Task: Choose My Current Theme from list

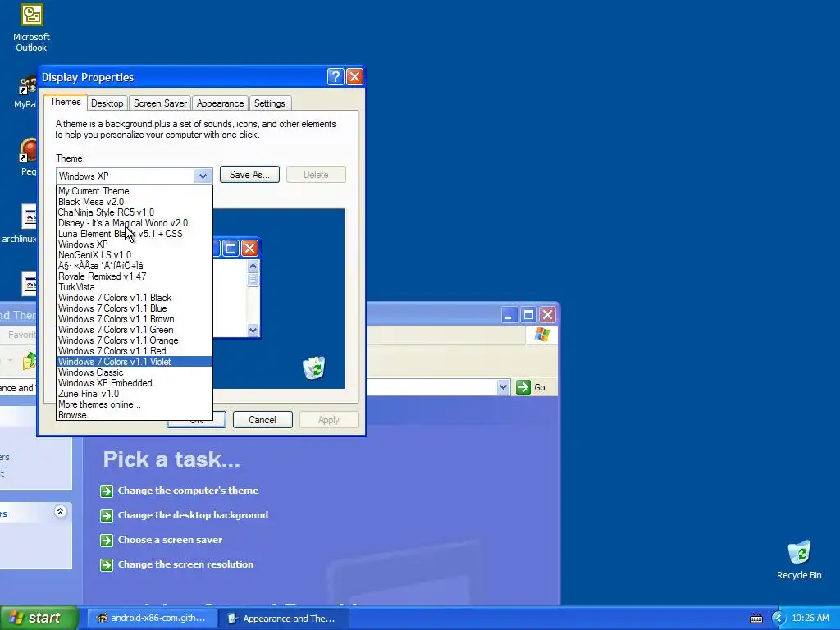Action: point(135,191)
